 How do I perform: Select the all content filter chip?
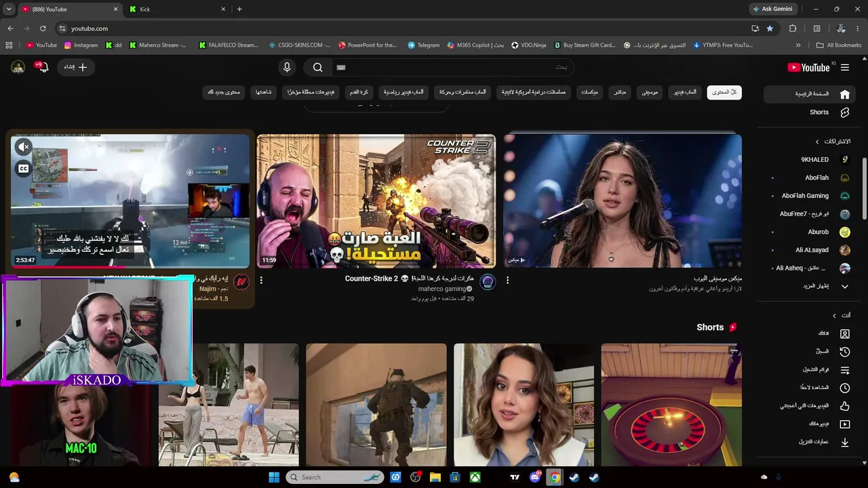tap(724, 92)
